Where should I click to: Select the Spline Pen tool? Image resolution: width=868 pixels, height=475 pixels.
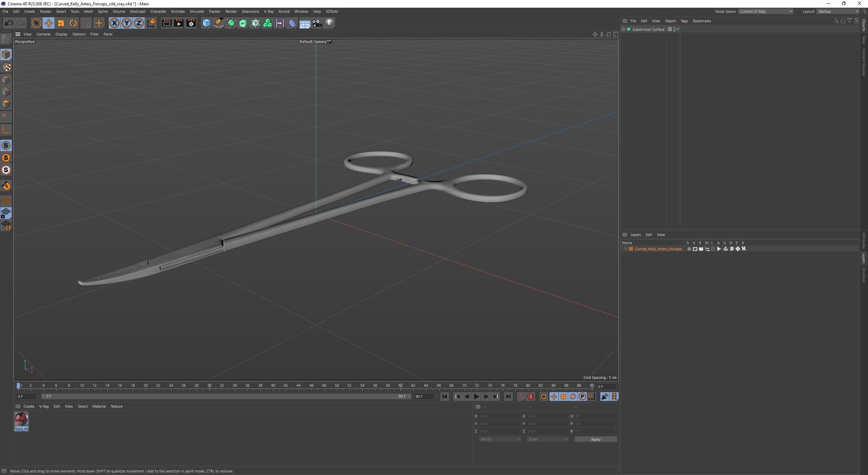(219, 23)
